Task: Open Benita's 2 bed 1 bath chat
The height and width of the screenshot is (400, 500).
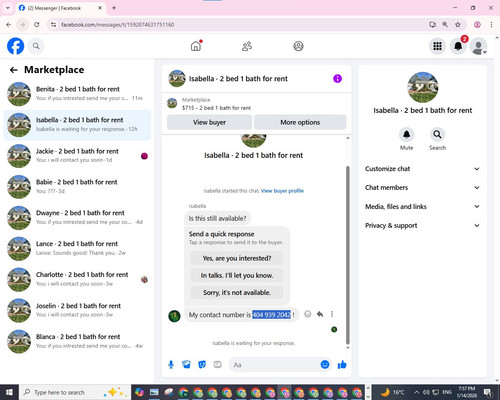Action: pyautogui.click(x=77, y=94)
